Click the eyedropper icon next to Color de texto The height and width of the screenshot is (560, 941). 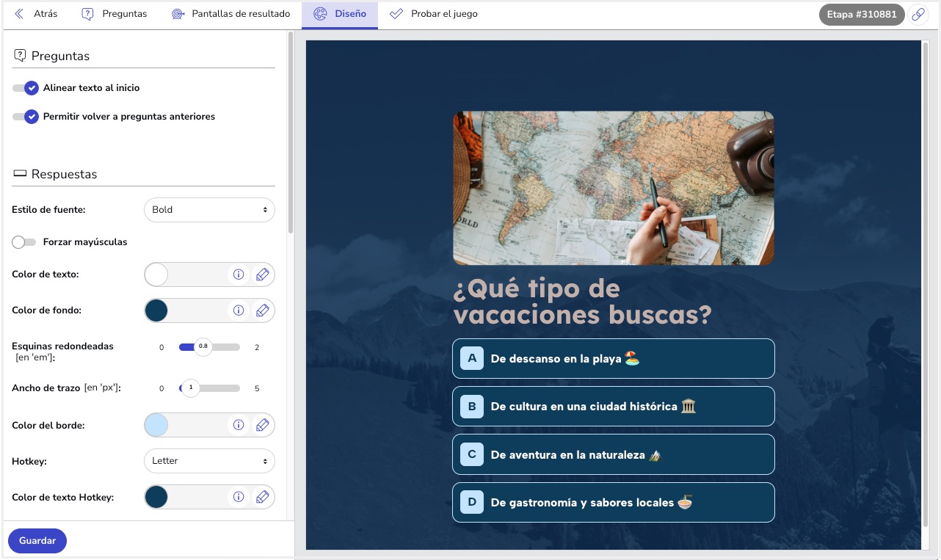pos(263,274)
